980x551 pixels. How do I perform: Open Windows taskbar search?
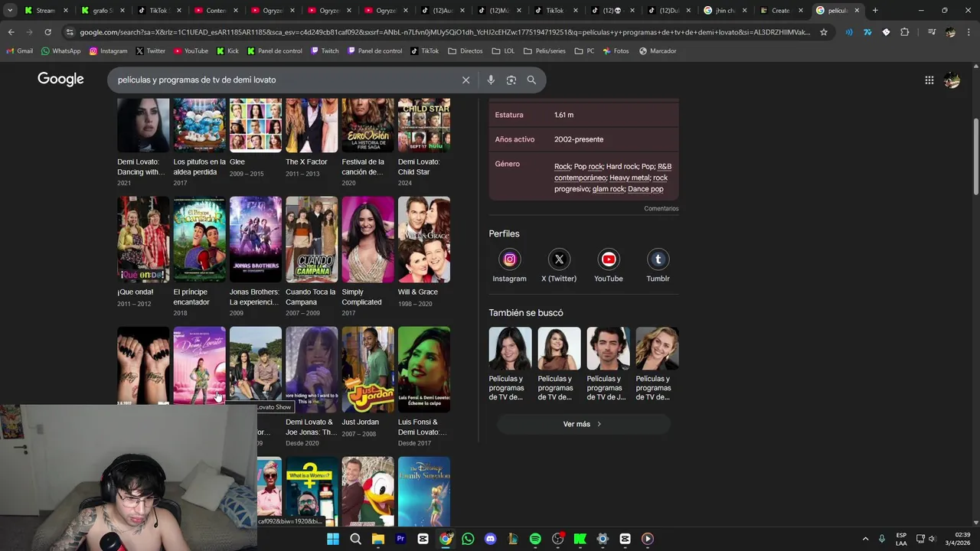(x=355, y=539)
